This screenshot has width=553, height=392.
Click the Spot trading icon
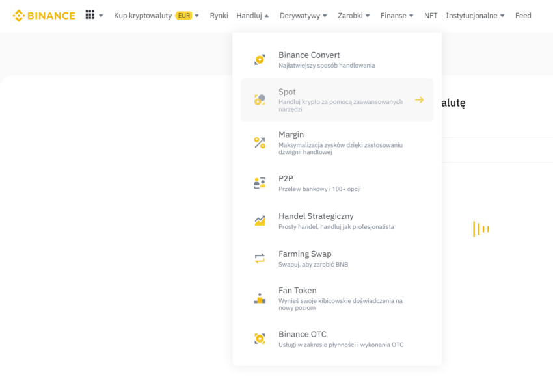tap(260, 99)
